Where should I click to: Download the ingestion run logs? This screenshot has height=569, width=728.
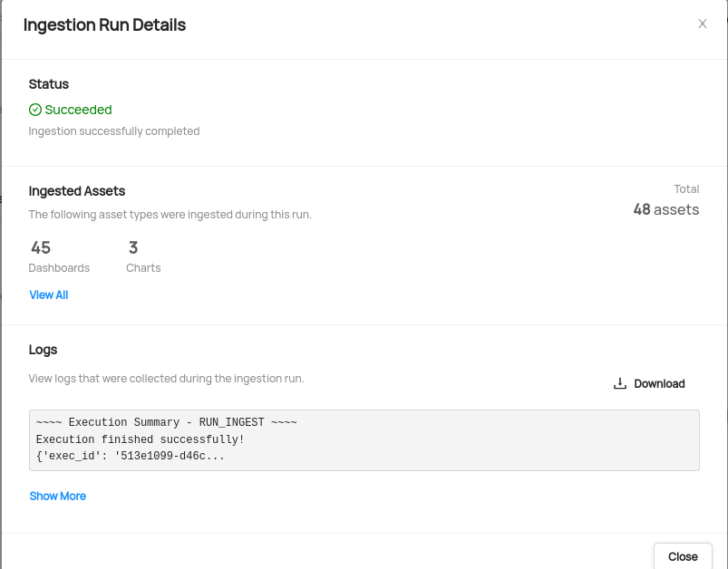[649, 383]
